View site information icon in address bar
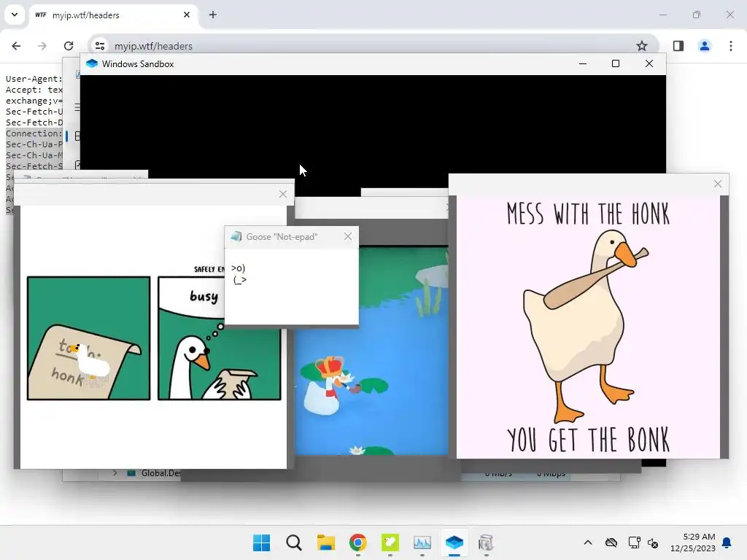The image size is (747, 560). pos(99,46)
